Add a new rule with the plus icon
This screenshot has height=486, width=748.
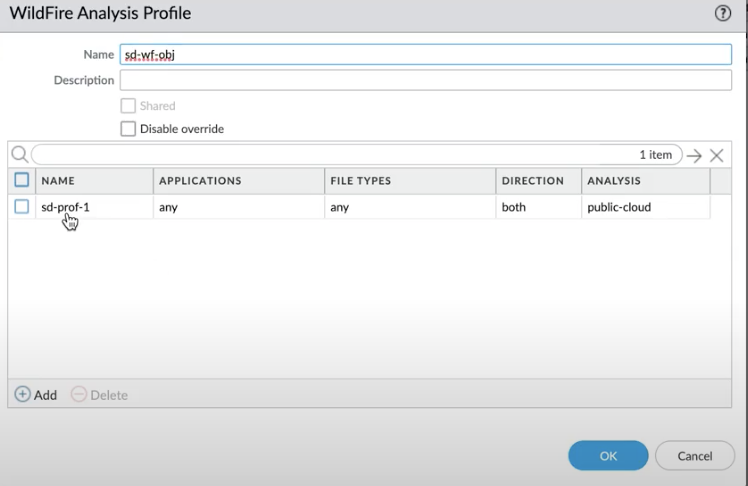pos(22,395)
